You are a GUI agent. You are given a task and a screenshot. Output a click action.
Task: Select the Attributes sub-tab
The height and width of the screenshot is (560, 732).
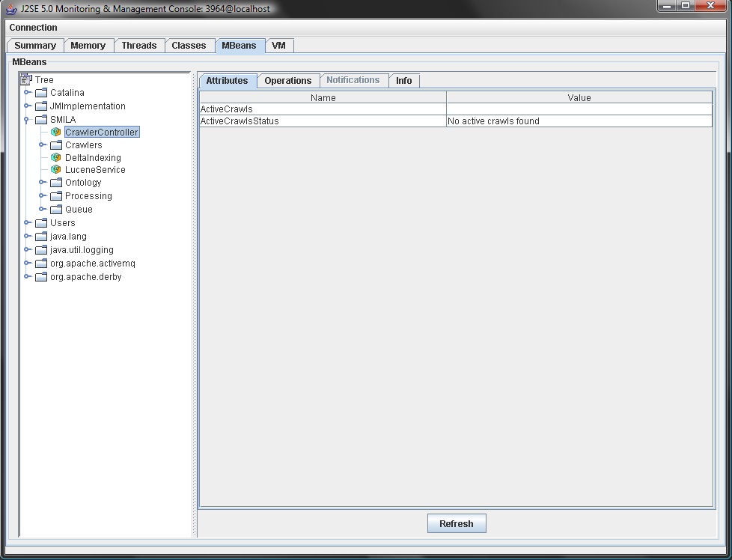[228, 81]
